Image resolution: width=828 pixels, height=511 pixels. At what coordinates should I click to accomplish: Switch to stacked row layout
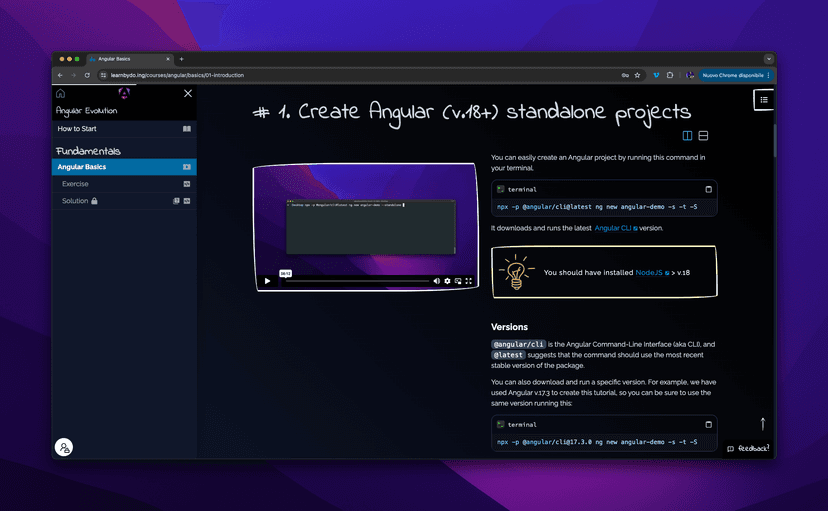[703, 136]
